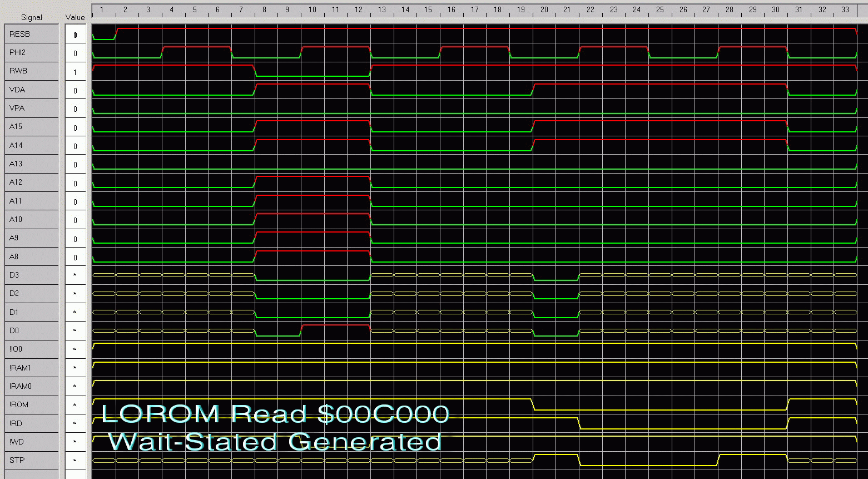This screenshot has width=868, height=479.
Task: Click time marker 13 on the ruler
Action: pyautogui.click(x=381, y=10)
